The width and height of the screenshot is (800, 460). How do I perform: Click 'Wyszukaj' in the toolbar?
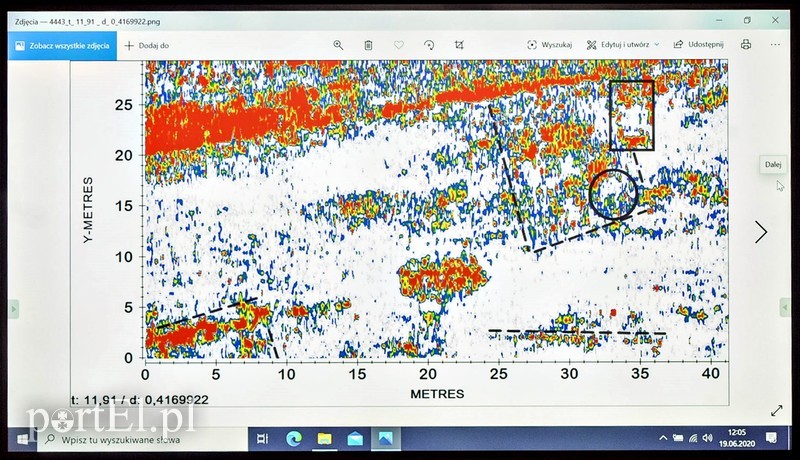[550, 45]
